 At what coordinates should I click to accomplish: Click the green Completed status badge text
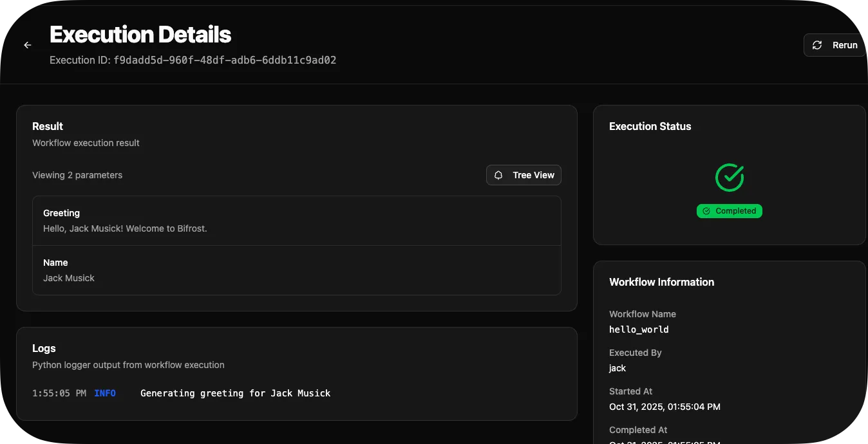pyautogui.click(x=735, y=211)
